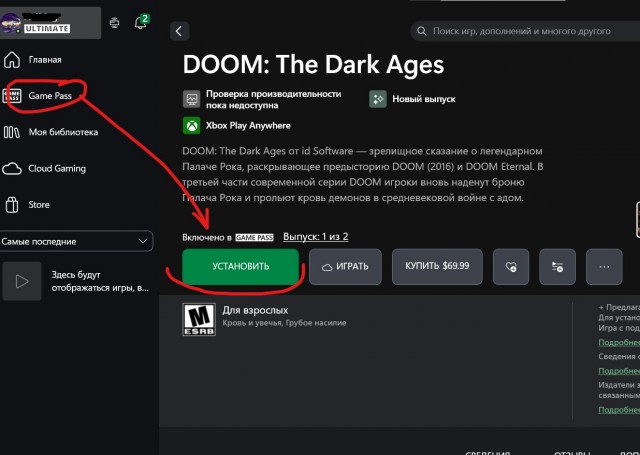Click the DOOM: The Dark Ages title

tap(313, 65)
